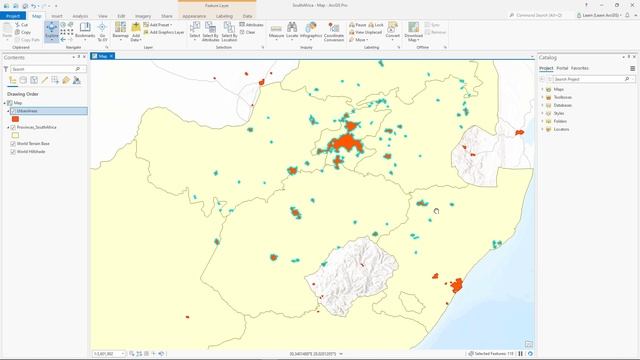640x360 pixels.
Task: Switch to the Appearance ribbon tab
Action: pos(194,16)
